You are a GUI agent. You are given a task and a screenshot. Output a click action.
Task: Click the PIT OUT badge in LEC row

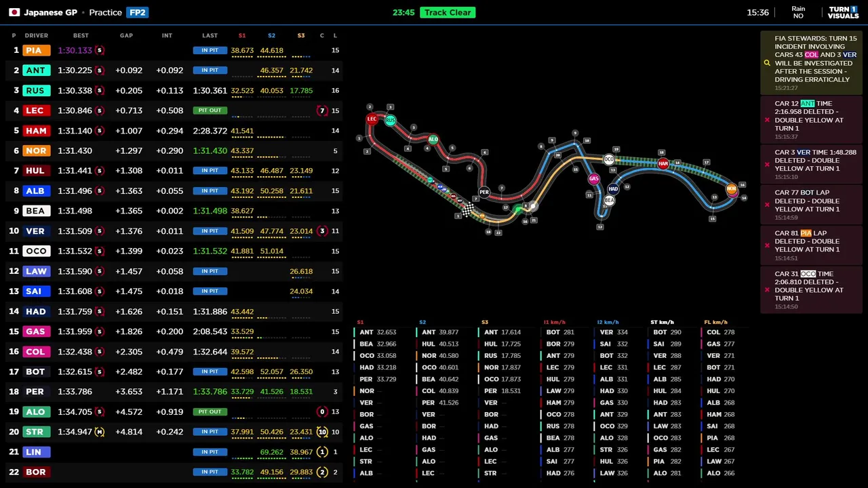210,110
